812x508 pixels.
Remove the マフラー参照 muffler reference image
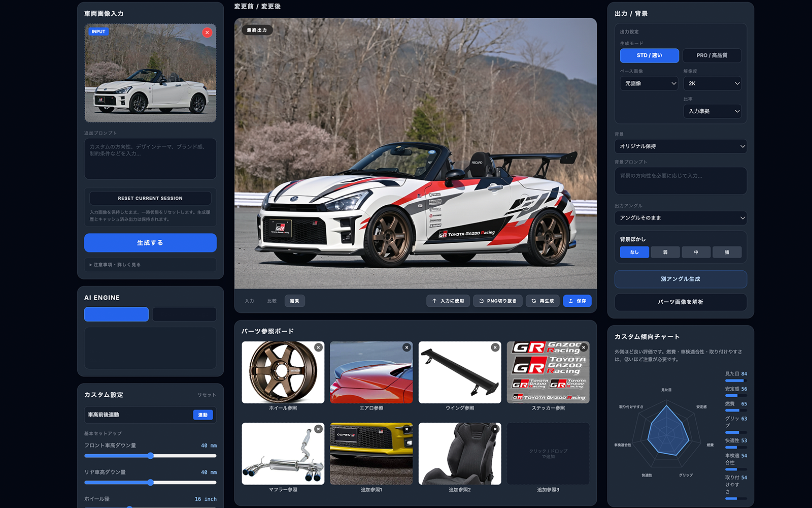click(318, 429)
